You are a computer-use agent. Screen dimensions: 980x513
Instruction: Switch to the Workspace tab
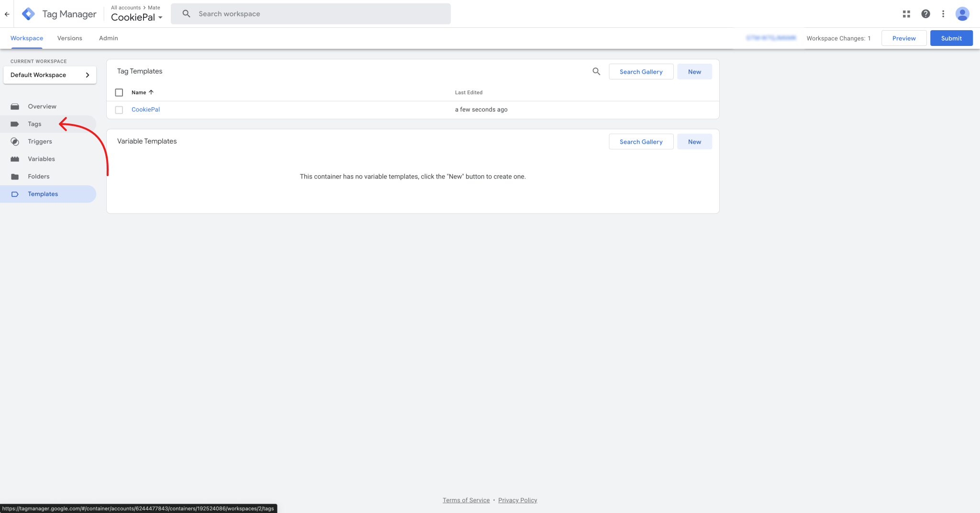27,38
